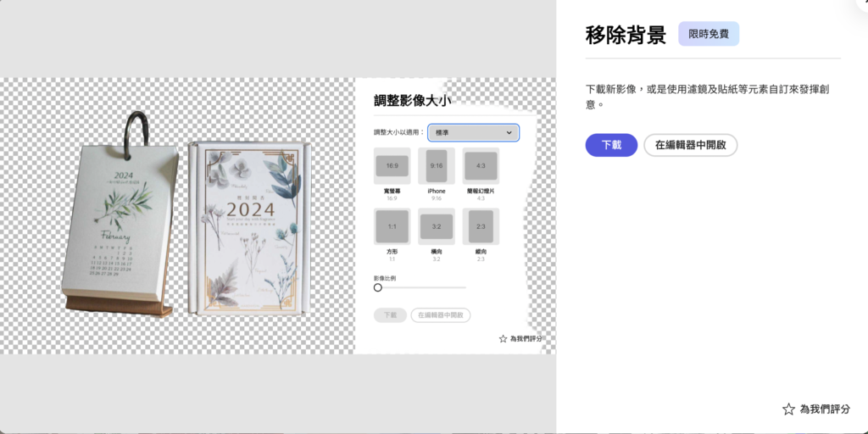868x434 pixels.
Task: Pick the 4:3 presentation slide size icon
Action: [x=481, y=166]
